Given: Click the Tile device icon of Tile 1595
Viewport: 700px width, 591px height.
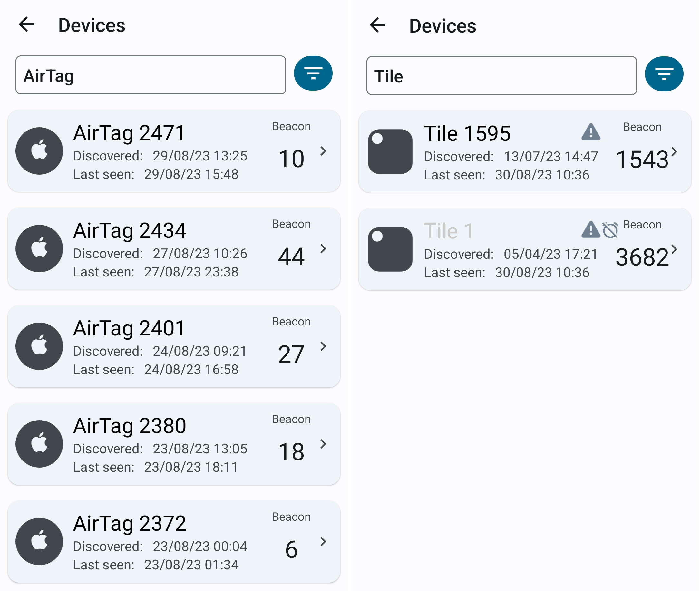Looking at the screenshot, I should coord(390,152).
